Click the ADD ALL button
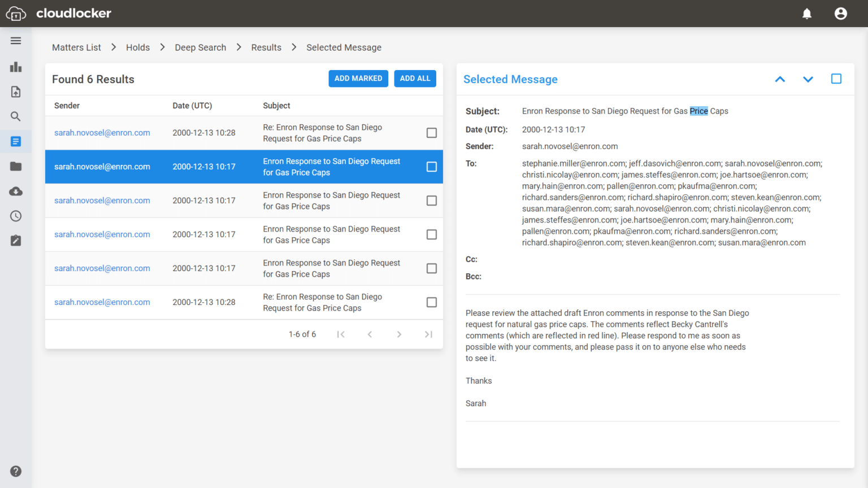868x488 pixels. point(415,78)
